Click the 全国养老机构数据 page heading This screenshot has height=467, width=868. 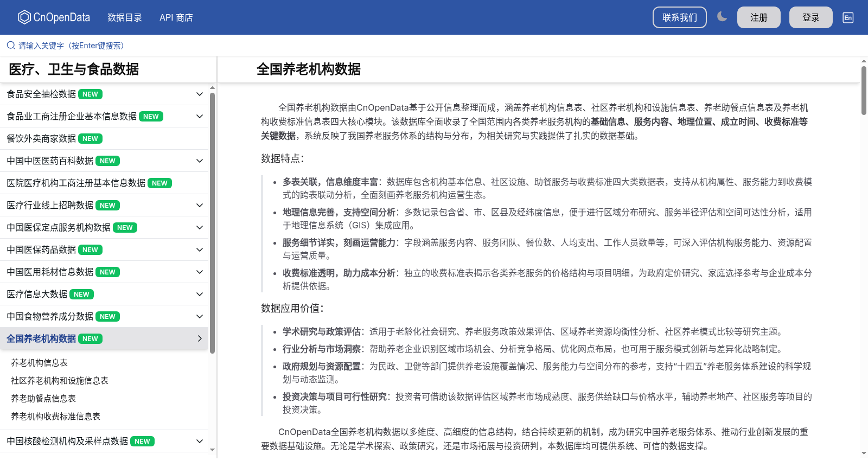point(309,69)
